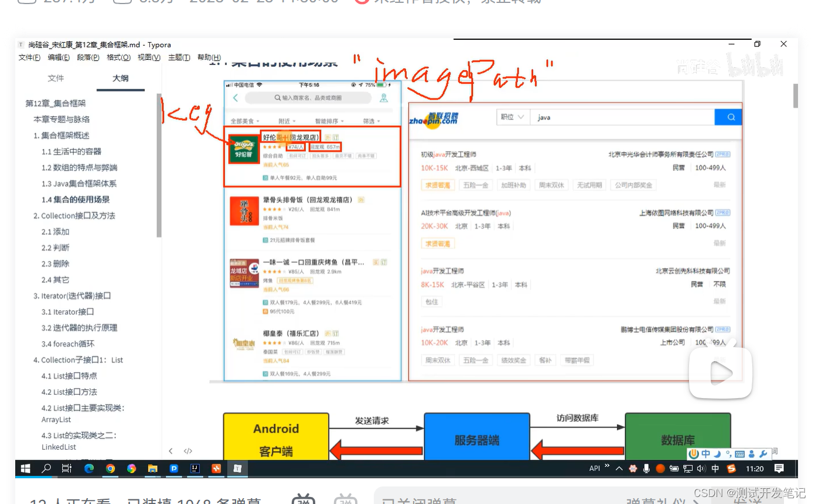Go to outline entry 2. Collection接口及方法

point(74,216)
